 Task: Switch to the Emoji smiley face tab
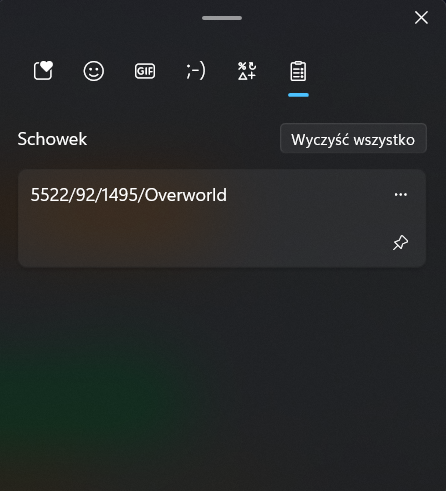tap(94, 71)
